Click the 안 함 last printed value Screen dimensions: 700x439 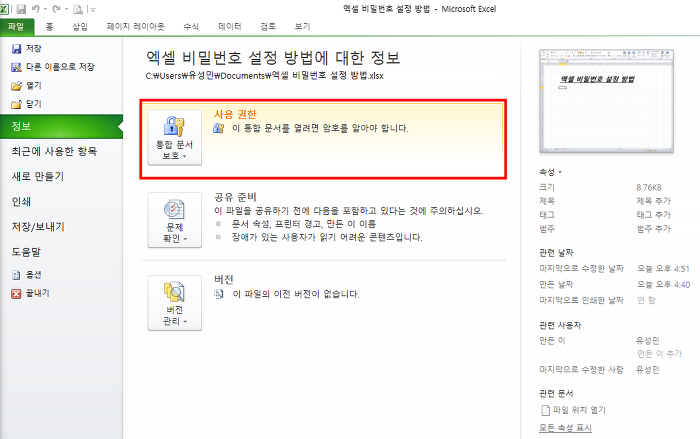pos(646,300)
